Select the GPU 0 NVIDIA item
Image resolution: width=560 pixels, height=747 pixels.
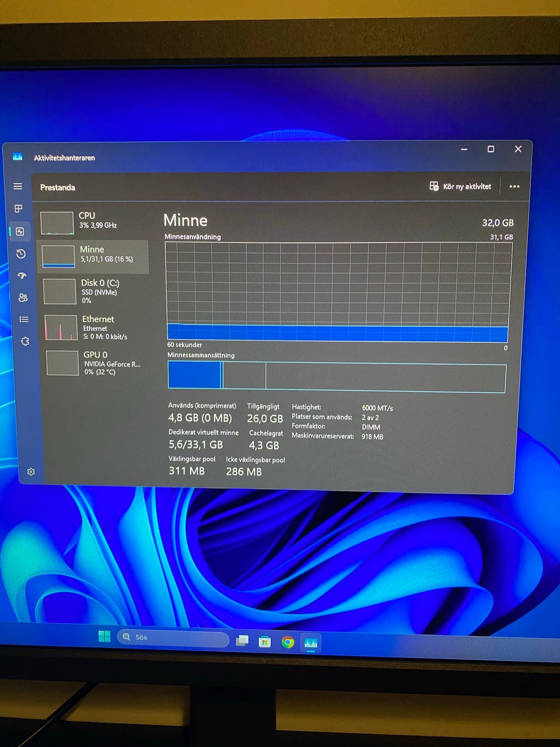[x=97, y=362]
